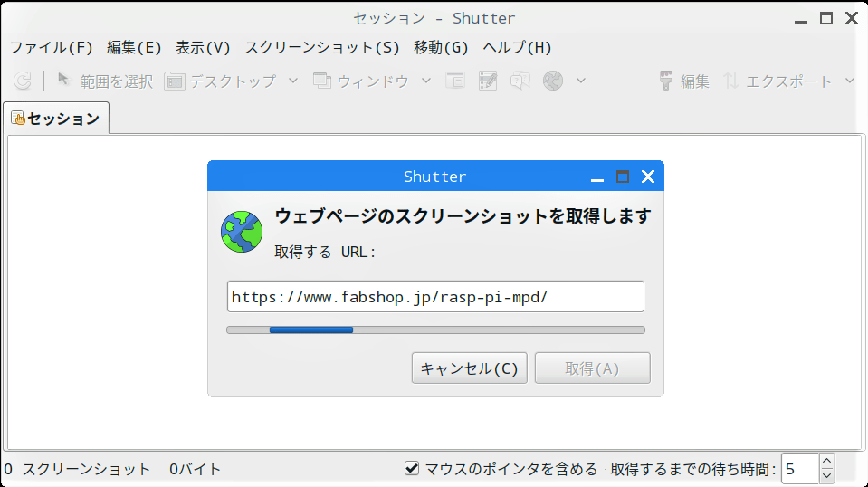Decrease the capture delay with down arrow
The width and height of the screenshot is (868, 487).
click(827, 476)
